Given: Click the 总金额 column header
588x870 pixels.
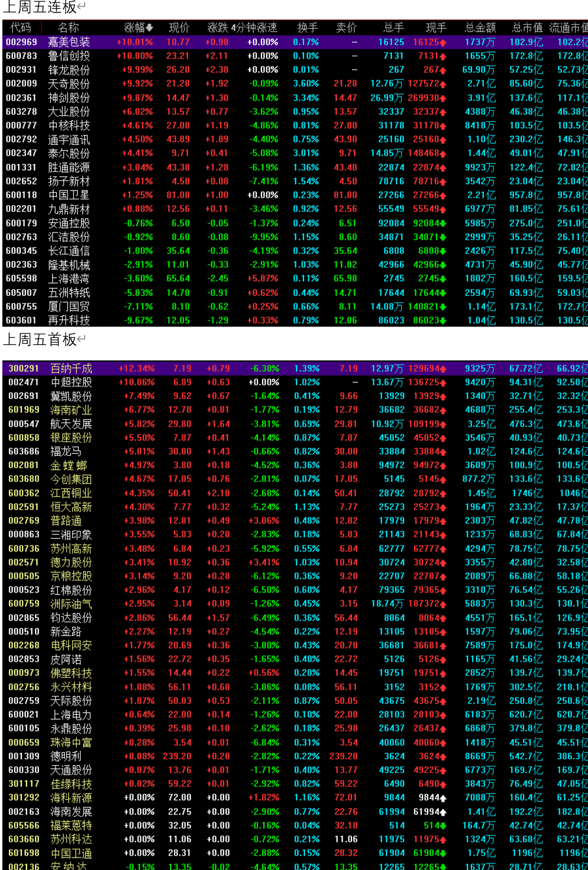Looking at the screenshot, I should pos(480,28).
